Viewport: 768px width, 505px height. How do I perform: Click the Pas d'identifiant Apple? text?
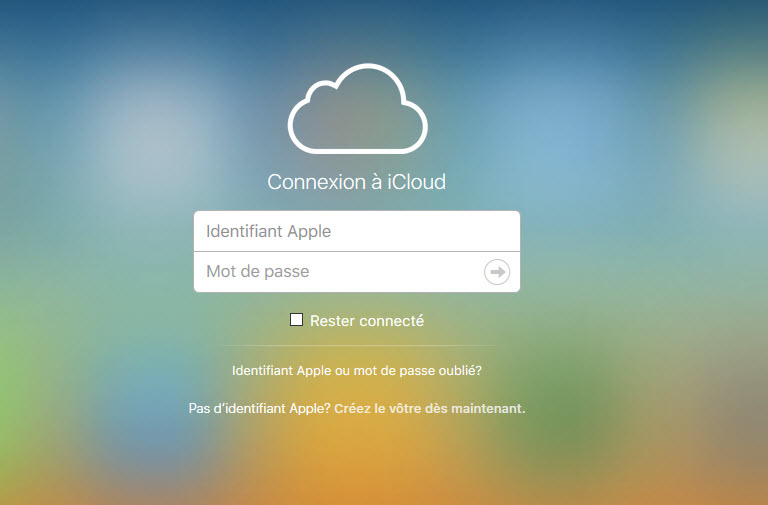(x=260, y=408)
